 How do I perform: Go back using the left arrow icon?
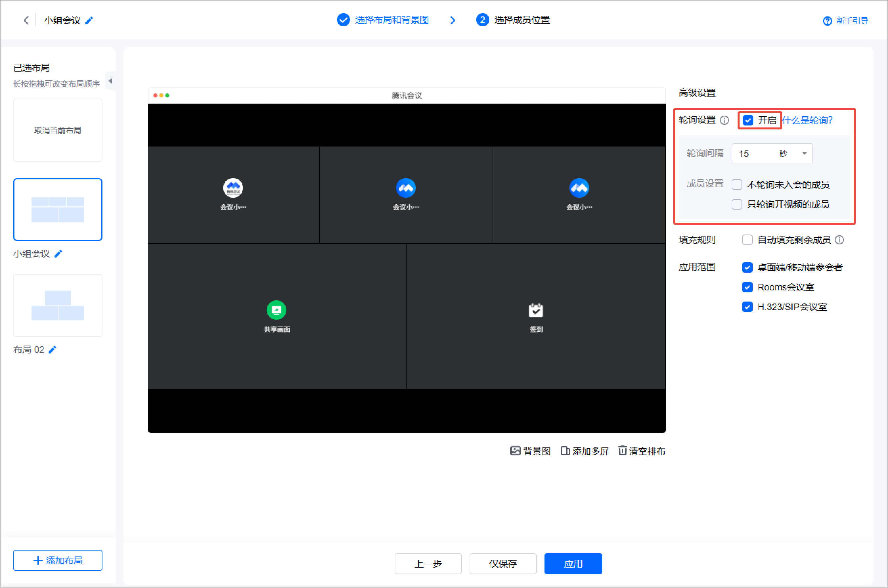click(26, 20)
